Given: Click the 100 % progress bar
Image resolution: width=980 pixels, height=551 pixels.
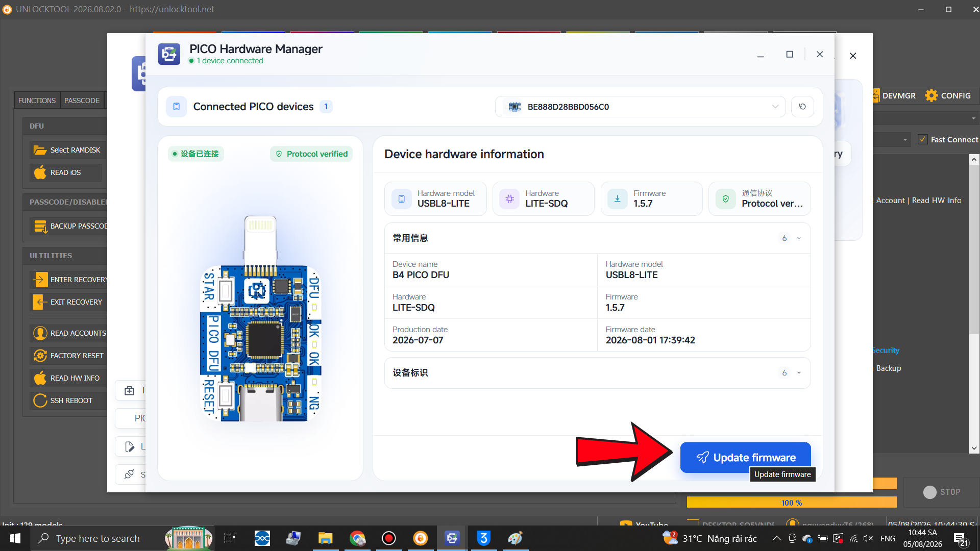Looking at the screenshot, I should click(792, 503).
